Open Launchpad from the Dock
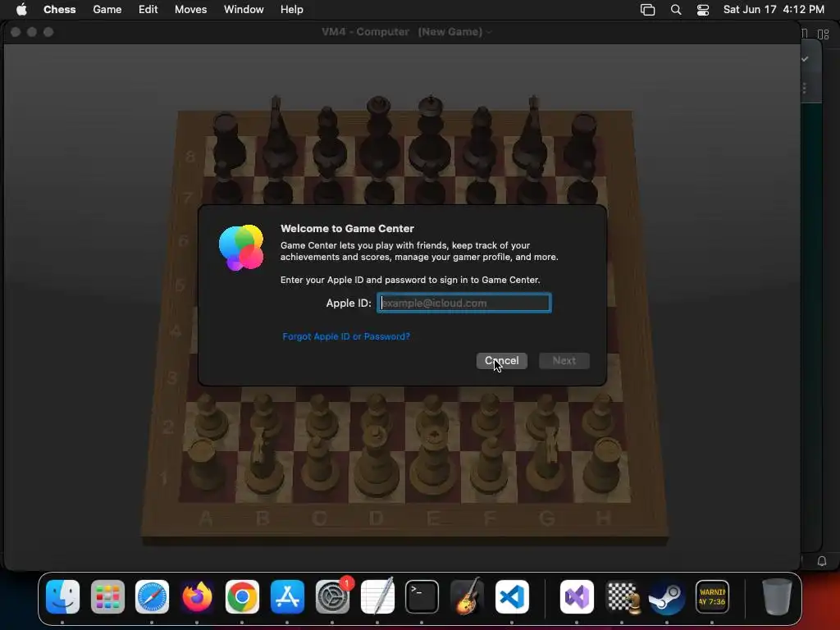 [x=107, y=597]
